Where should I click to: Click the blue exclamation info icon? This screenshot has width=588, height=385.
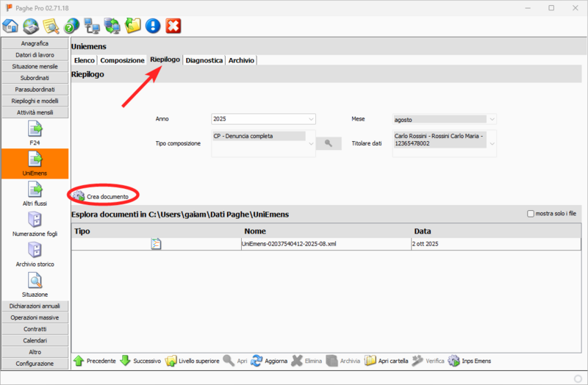pyautogui.click(x=153, y=26)
